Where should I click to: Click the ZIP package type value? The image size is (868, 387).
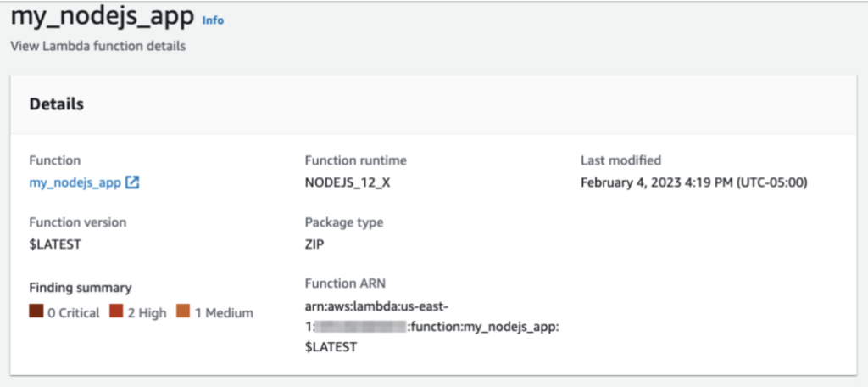coord(314,244)
